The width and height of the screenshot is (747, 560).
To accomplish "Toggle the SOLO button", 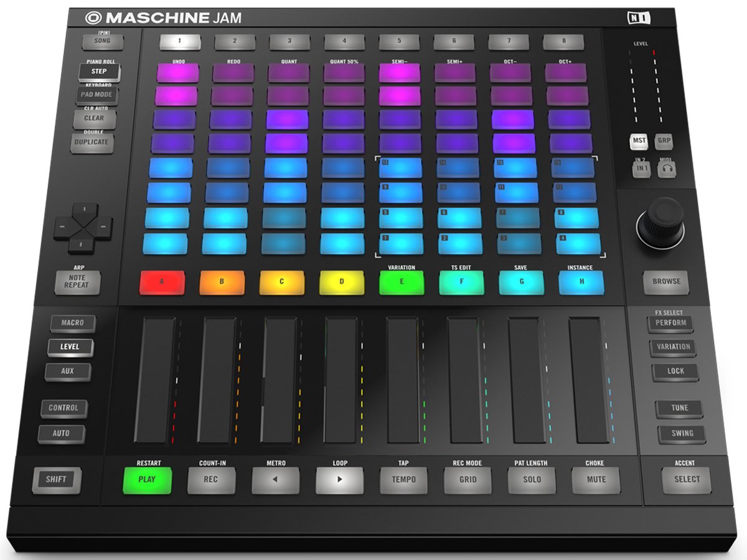I will 532,480.
